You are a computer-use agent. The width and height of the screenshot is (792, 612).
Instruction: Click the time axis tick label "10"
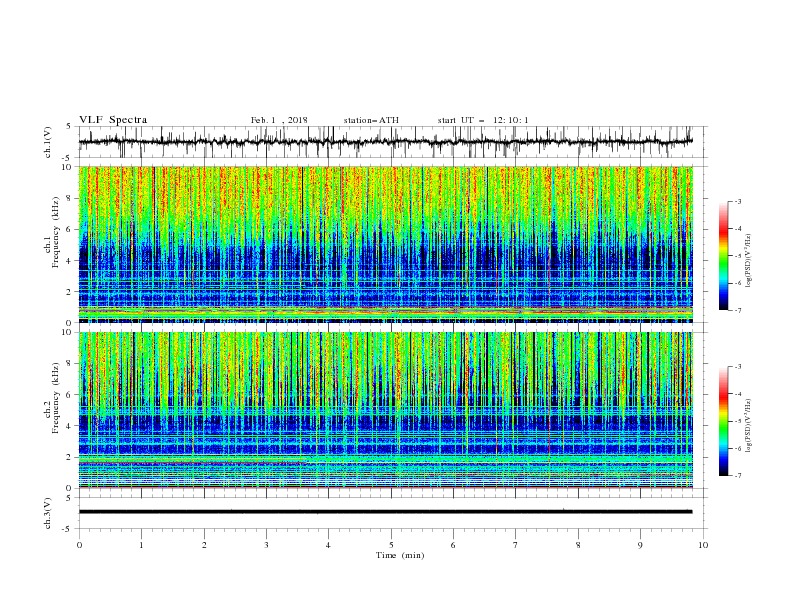(x=703, y=545)
